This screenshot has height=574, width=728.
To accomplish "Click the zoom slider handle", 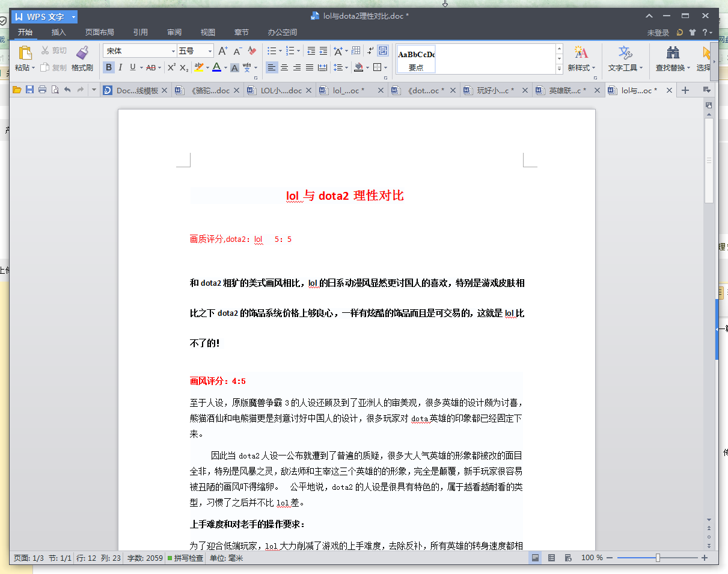I will coord(658,558).
